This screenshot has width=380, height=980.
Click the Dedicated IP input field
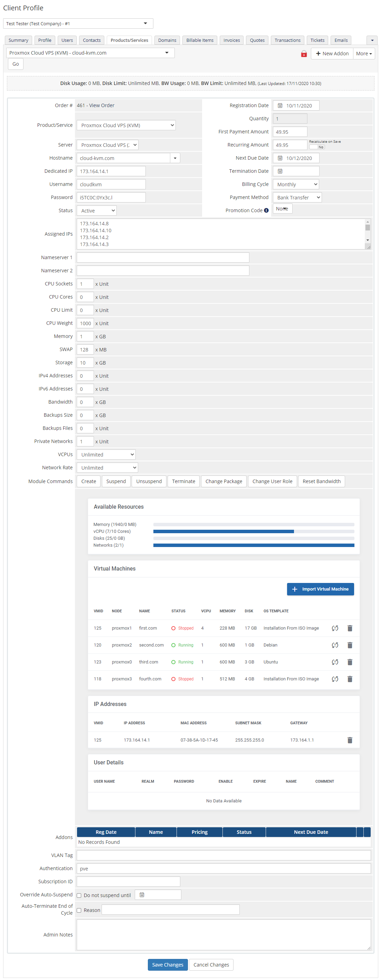pyautogui.click(x=111, y=171)
